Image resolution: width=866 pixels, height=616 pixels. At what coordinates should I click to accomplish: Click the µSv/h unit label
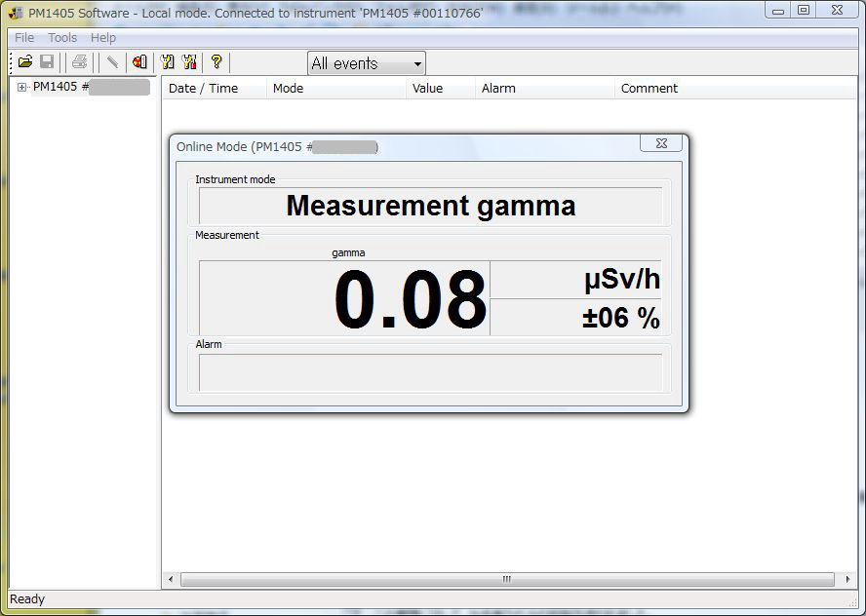622,280
